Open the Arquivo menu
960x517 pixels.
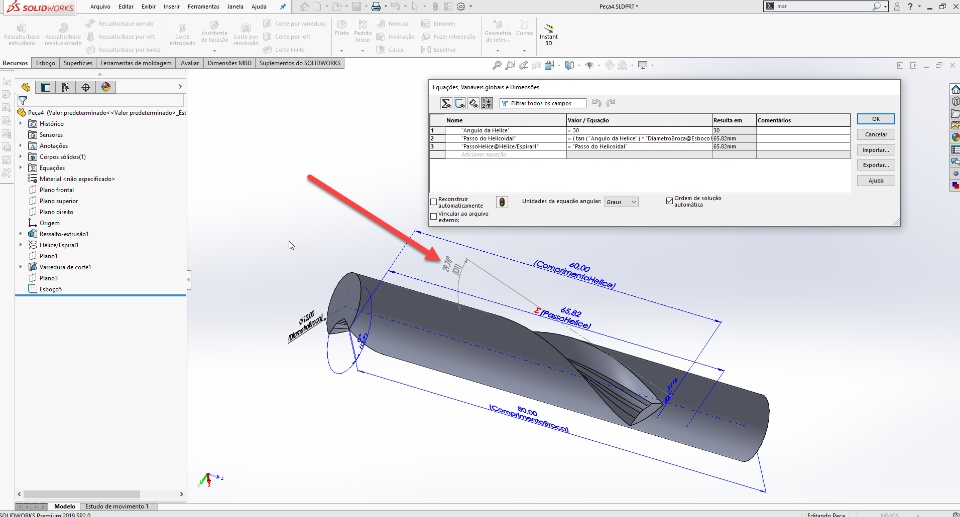click(100, 7)
